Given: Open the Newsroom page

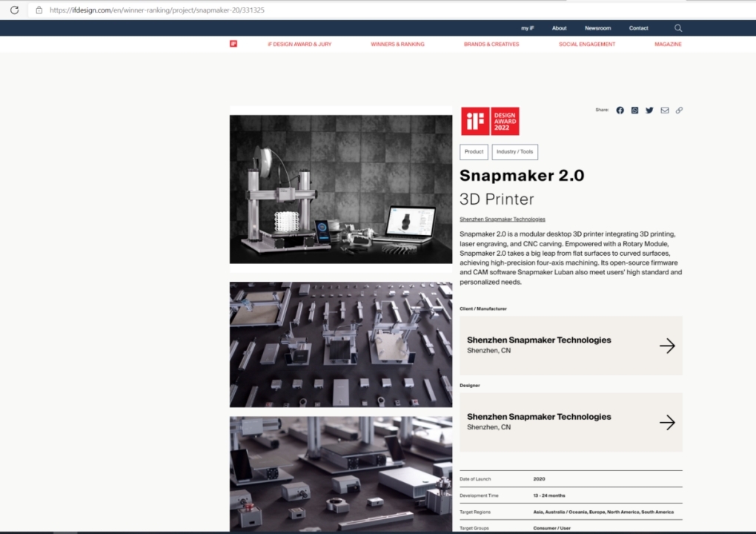Looking at the screenshot, I should click(597, 27).
